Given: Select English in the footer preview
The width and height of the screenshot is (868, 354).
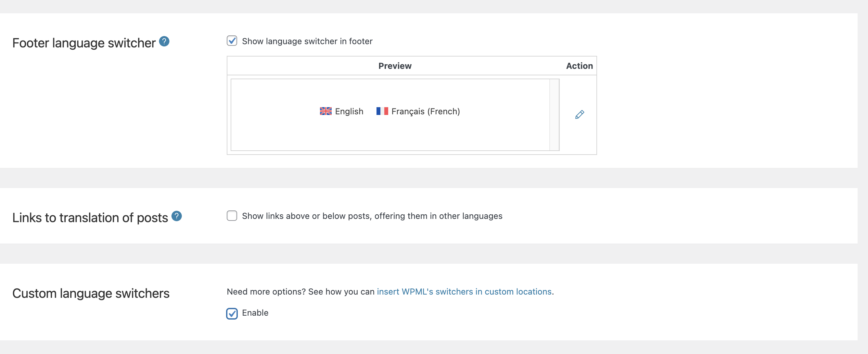Looking at the screenshot, I should click(x=349, y=111).
